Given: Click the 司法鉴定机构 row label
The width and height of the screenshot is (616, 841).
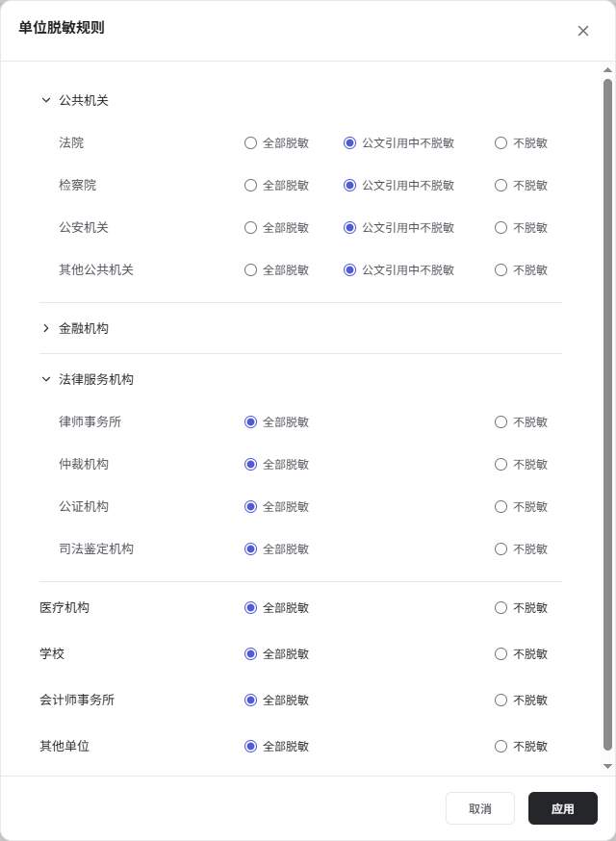Looking at the screenshot, I should pos(96,549).
